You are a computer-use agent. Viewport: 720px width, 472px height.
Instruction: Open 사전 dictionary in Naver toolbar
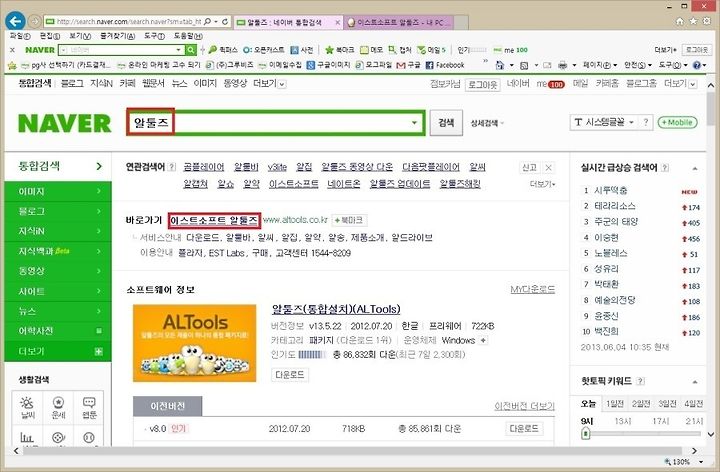(302, 50)
